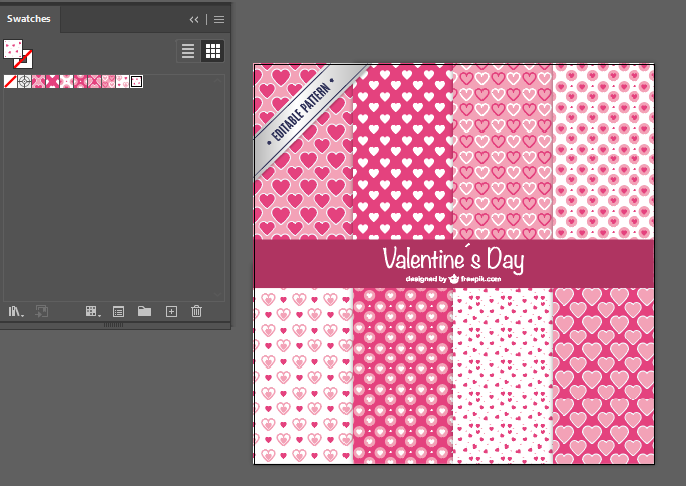This screenshot has height=486, width=686.
Task: Collapse the Swatches panel with double arrows
Action: coord(194,19)
